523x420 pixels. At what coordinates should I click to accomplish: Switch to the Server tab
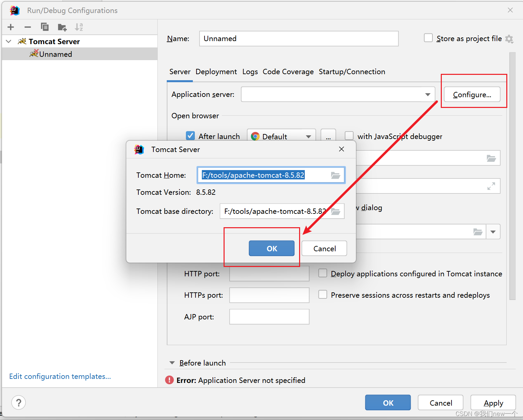click(180, 72)
